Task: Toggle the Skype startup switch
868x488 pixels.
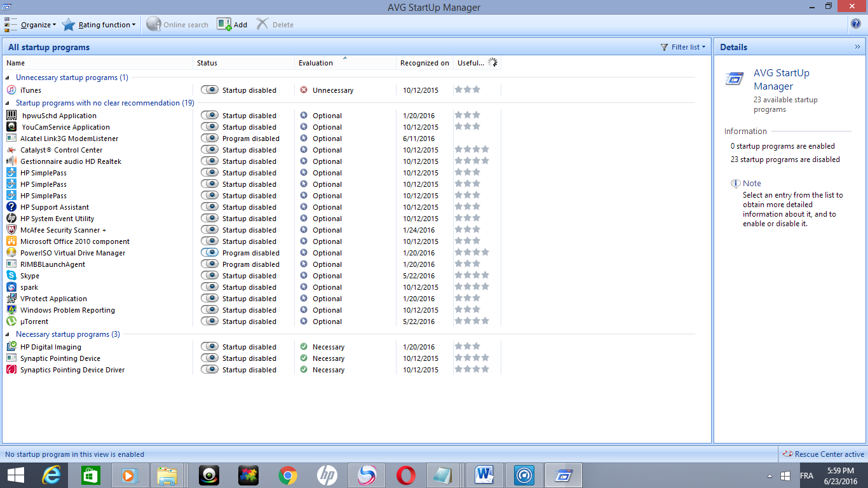Action: [210, 276]
